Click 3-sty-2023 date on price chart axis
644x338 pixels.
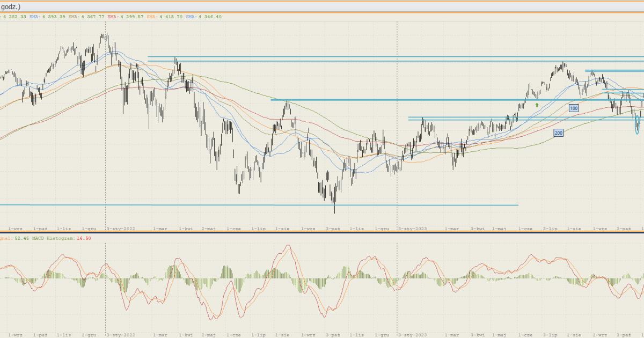click(x=412, y=229)
